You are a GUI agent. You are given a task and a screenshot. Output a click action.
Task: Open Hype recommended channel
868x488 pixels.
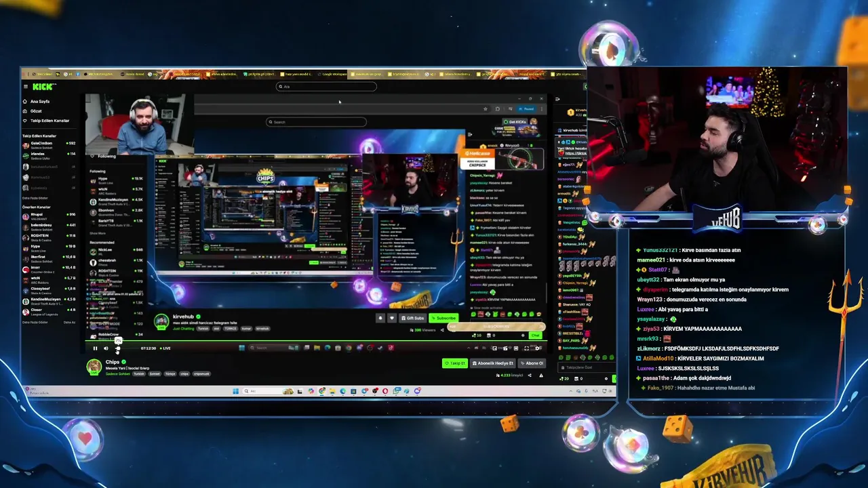click(49, 247)
